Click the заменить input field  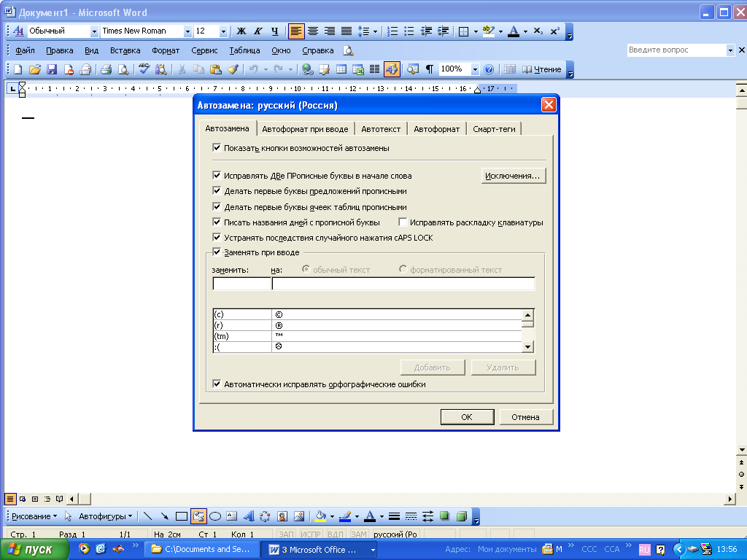click(241, 284)
